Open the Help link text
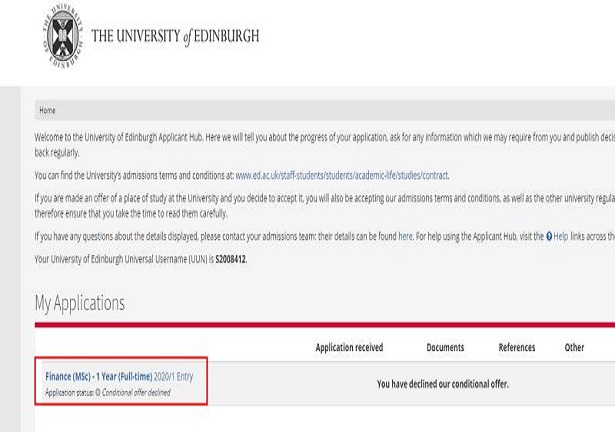Image resolution: width=615 pixels, height=432 pixels. pos(560,236)
